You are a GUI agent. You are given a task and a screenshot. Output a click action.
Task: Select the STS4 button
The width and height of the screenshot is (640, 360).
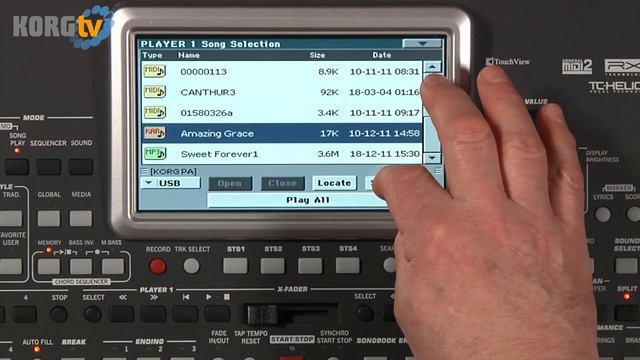click(x=348, y=266)
